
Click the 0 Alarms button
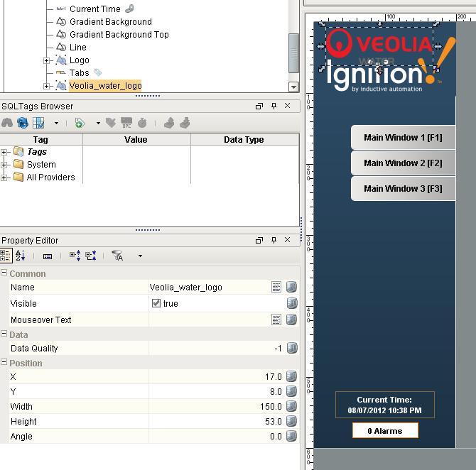click(x=385, y=430)
